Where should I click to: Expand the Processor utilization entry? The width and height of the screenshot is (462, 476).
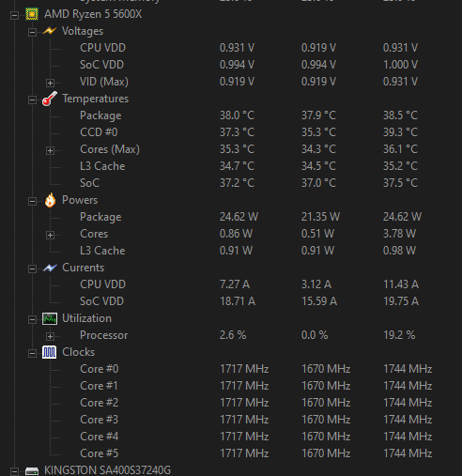point(50,336)
